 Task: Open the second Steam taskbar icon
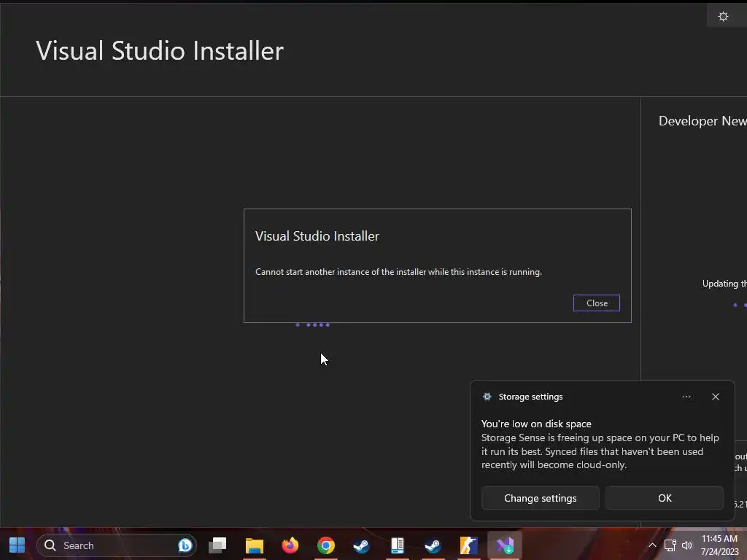pyautogui.click(x=433, y=545)
